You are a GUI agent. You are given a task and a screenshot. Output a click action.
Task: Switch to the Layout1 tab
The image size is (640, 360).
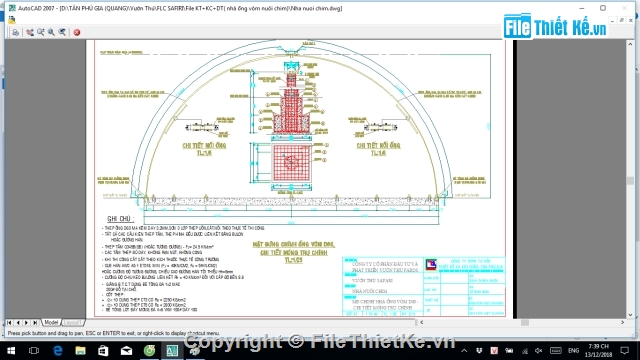(72, 322)
